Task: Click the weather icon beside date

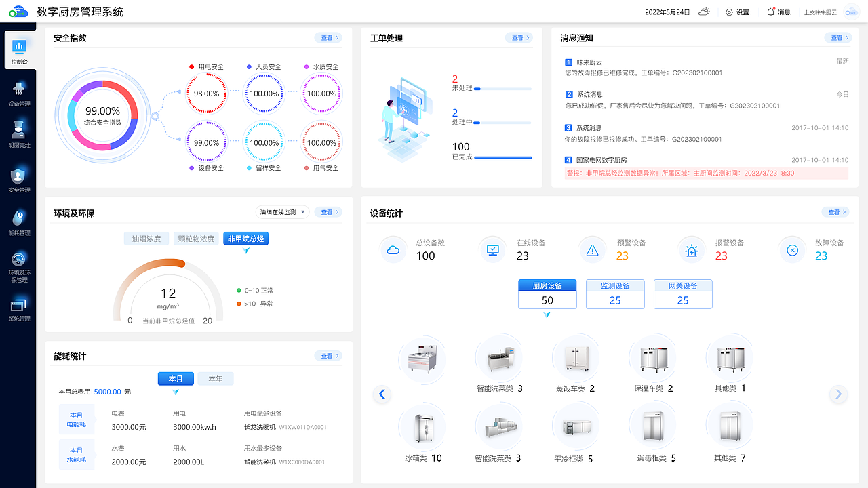Action: [705, 12]
